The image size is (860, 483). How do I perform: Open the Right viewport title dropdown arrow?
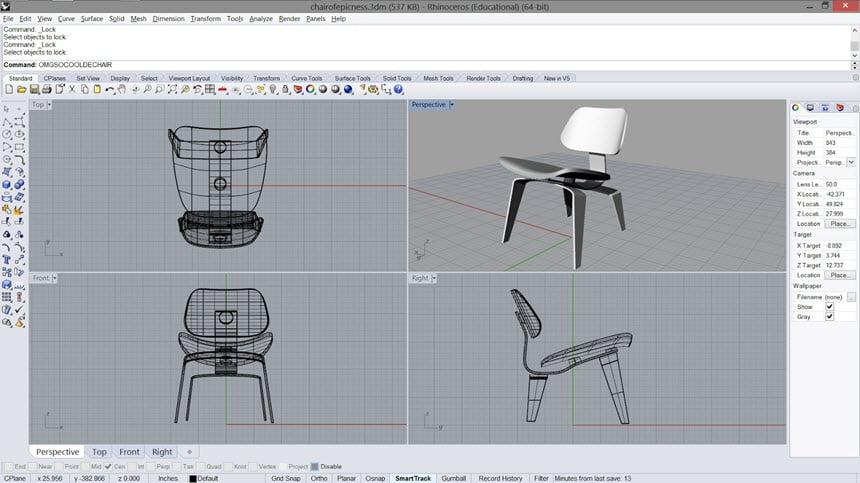tap(434, 279)
